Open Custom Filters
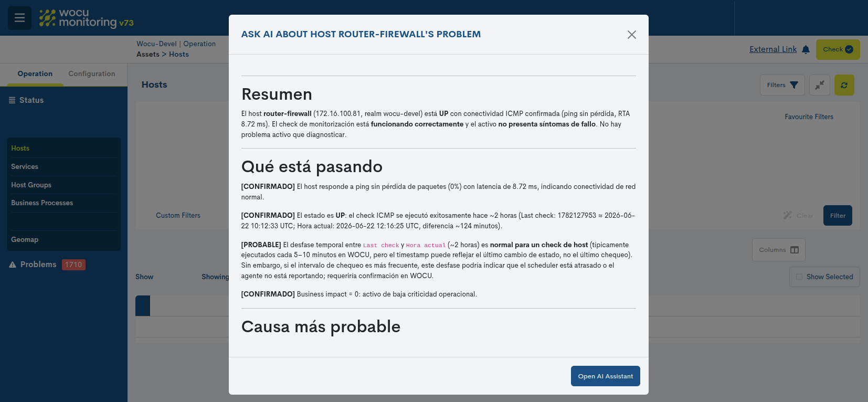 178,216
